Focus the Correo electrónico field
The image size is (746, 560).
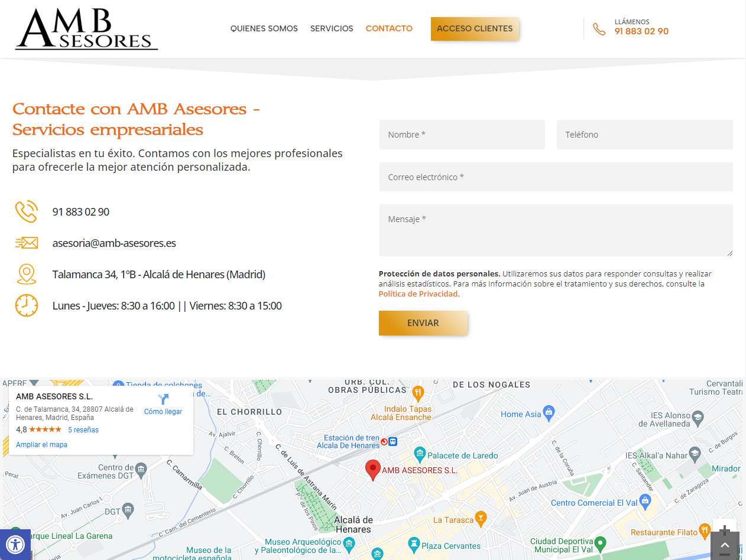pyautogui.click(x=556, y=177)
